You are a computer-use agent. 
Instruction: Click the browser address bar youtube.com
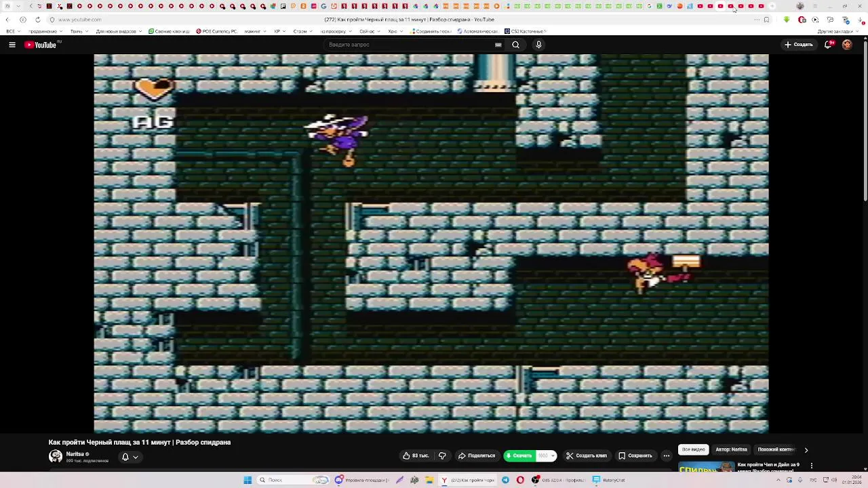pos(79,20)
